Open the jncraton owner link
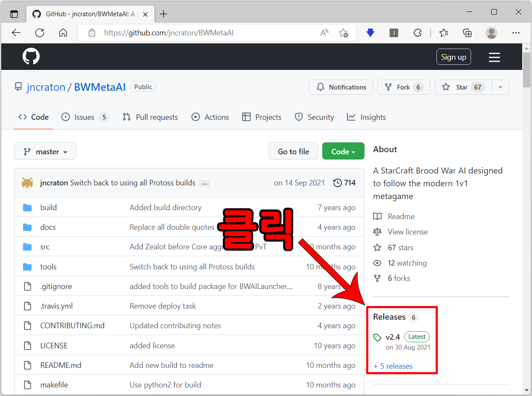 pyautogui.click(x=46, y=87)
